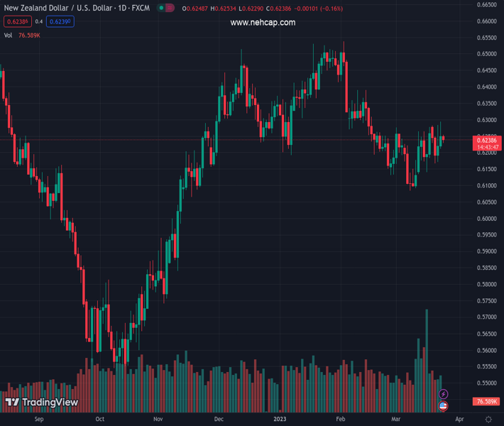Click the blue buy price 0.62390 button
The height and width of the screenshot is (426, 504).
point(60,22)
